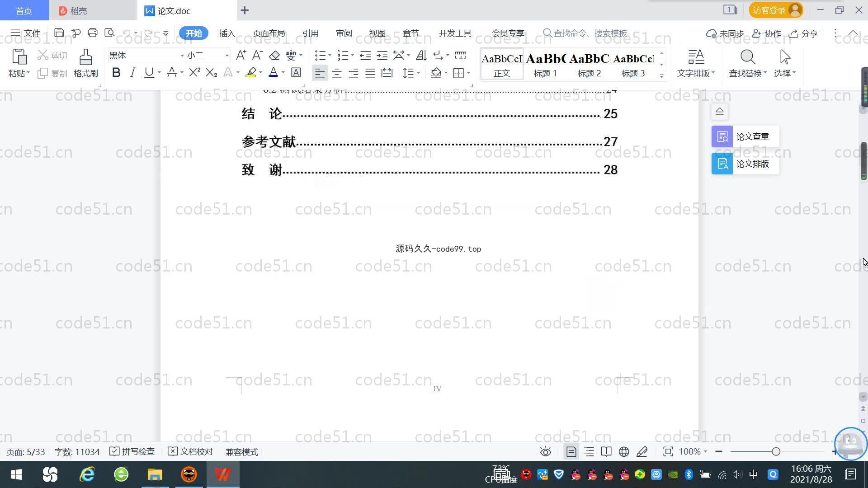Toggle justified text alignment
Screen dimensions: 868x488
coord(370,73)
